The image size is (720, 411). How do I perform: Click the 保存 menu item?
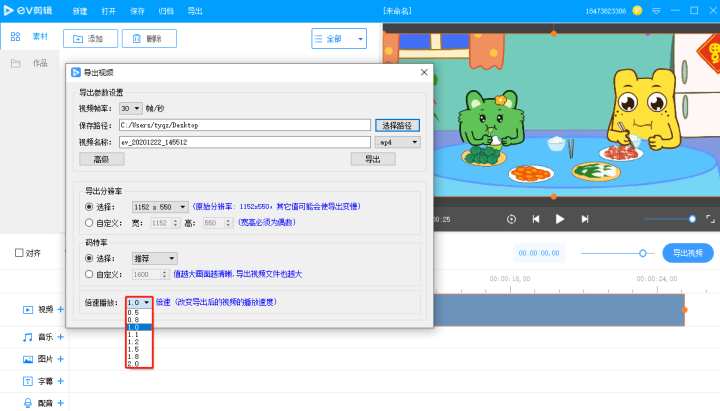[137, 11]
